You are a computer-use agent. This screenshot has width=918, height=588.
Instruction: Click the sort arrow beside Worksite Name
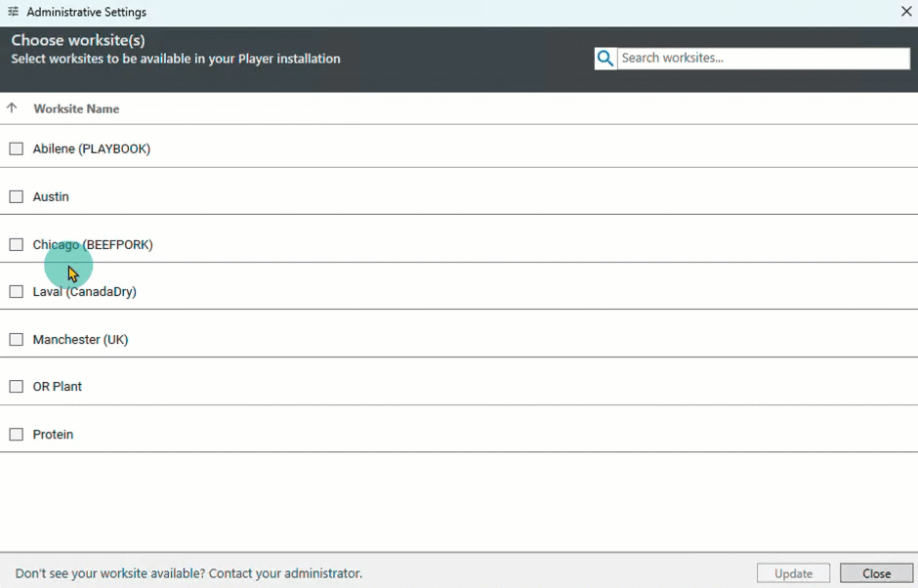(12, 108)
